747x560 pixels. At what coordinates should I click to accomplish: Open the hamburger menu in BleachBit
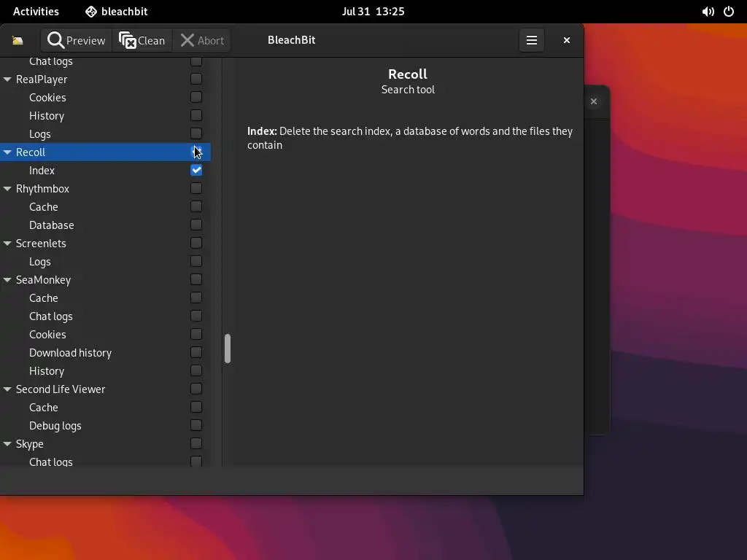[x=532, y=41]
